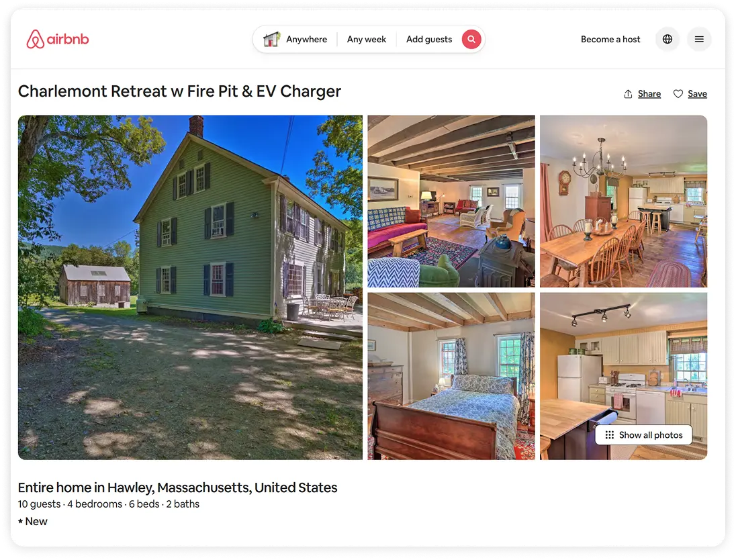Open the hamburger user menu
The image size is (736, 560).
[x=699, y=39]
